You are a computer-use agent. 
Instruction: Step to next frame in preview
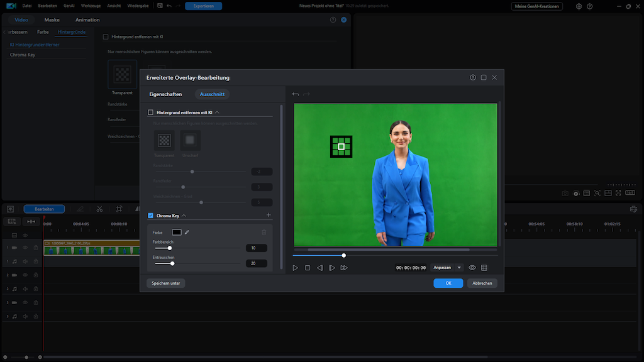(x=332, y=268)
